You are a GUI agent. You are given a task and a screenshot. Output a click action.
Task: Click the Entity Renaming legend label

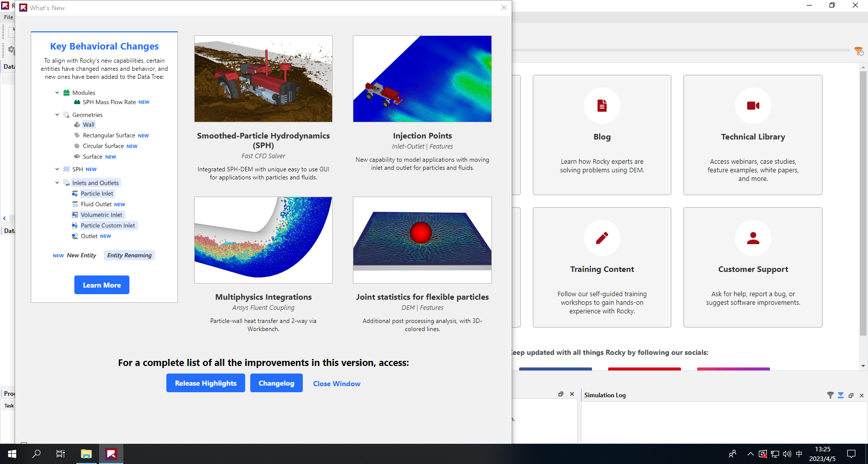(129, 255)
